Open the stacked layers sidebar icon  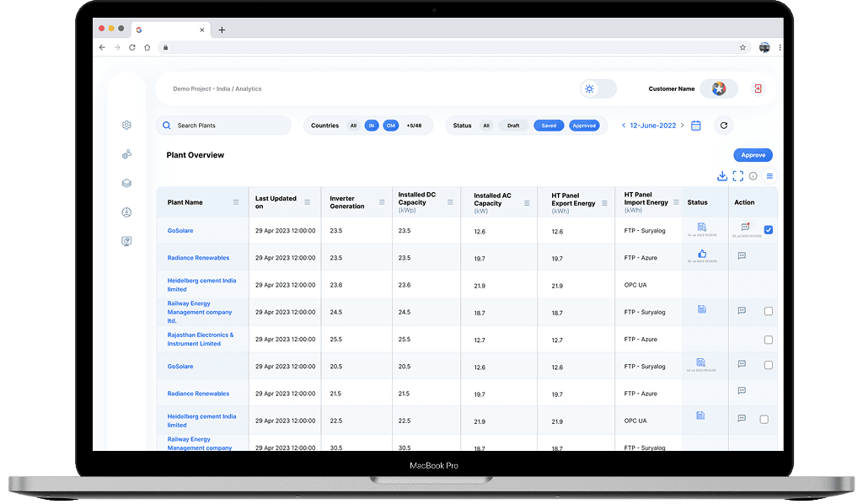(x=126, y=183)
